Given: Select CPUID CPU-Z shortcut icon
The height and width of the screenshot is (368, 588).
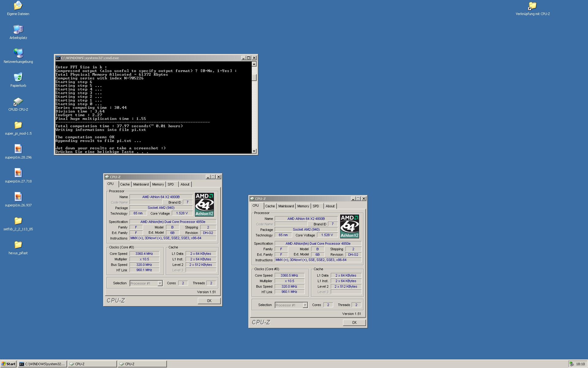Looking at the screenshot, I should tap(18, 102).
